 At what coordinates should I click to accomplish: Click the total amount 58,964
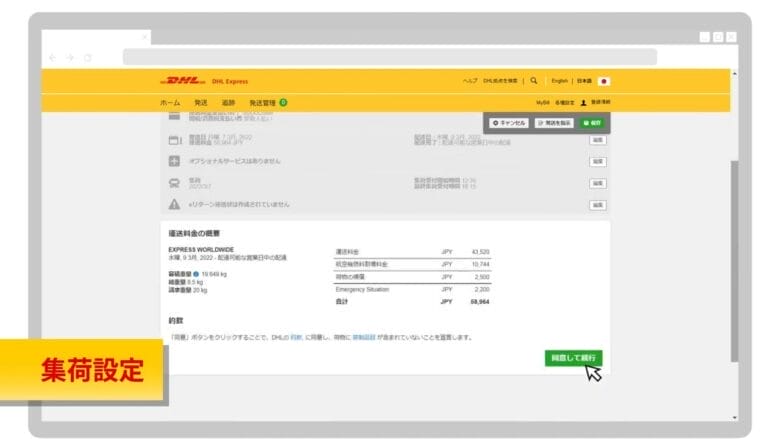point(480,301)
